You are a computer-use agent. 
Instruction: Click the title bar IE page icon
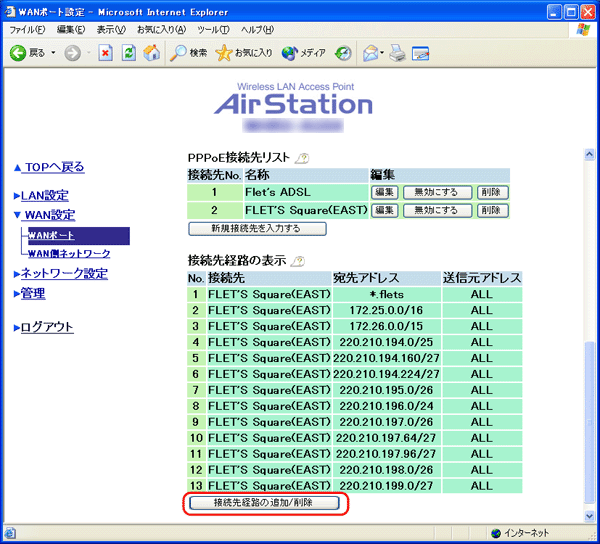[10, 12]
